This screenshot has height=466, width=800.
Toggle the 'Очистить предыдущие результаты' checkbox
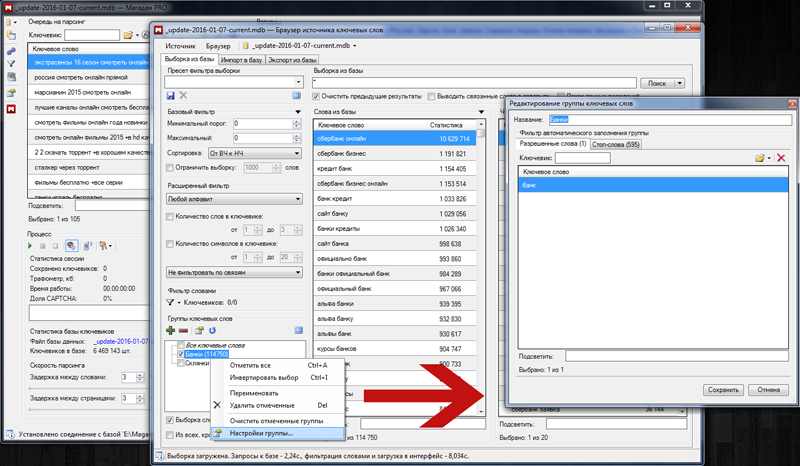click(x=318, y=97)
